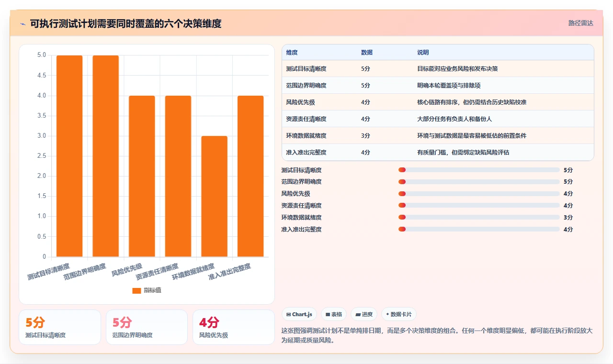Click the 说明 column header
This screenshot has height=364, width=613.
pos(423,53)
